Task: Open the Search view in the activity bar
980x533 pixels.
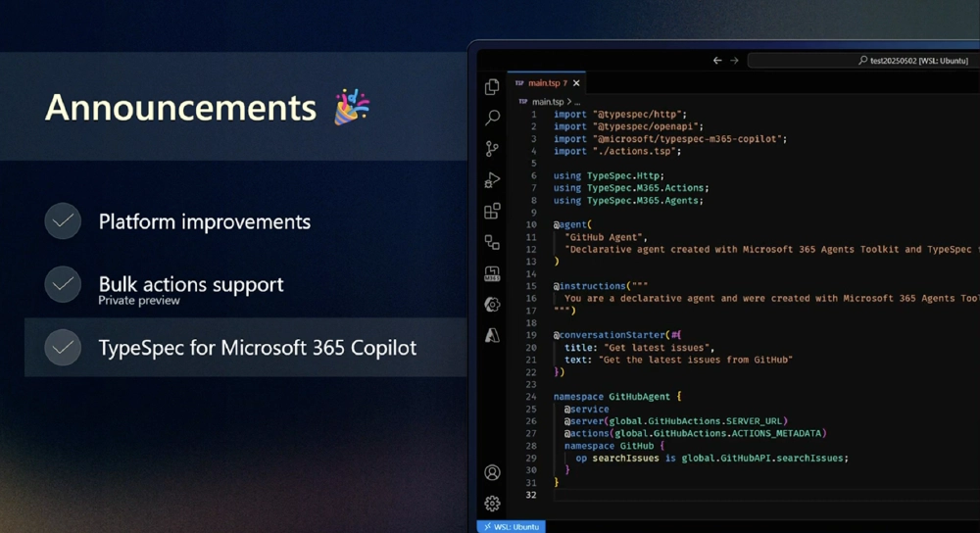Action: pos(492,118)
